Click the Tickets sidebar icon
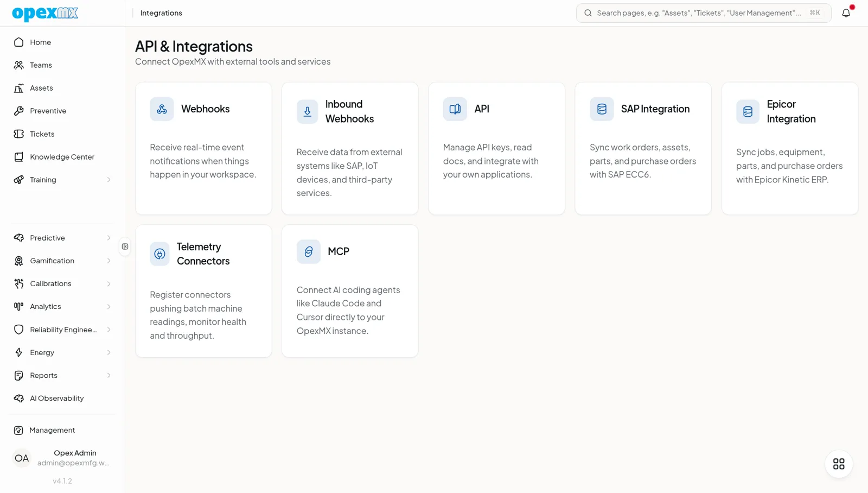Viewport: 868px width, 493px height. click(x=19, y=134)
